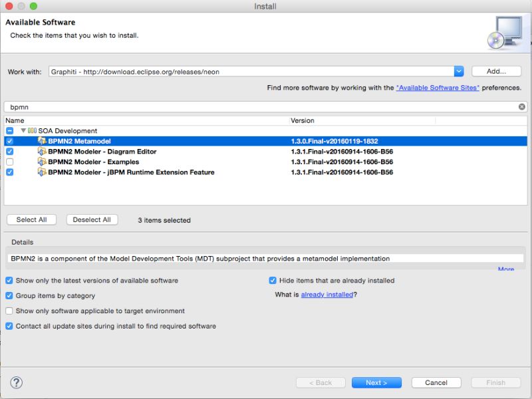The image size is (532, 399).
Task: Open the Available Software Sites preferences link
Action: [x=438, y=88]
